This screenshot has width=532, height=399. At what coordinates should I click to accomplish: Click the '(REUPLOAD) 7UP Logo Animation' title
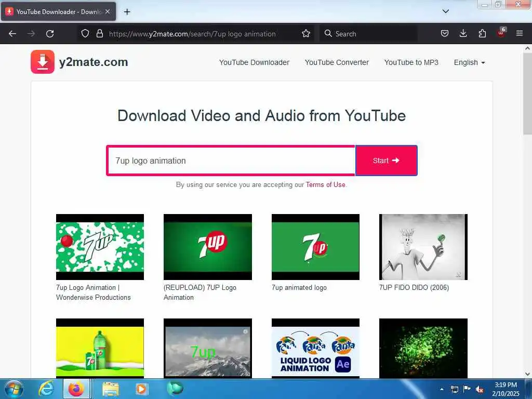200,292
